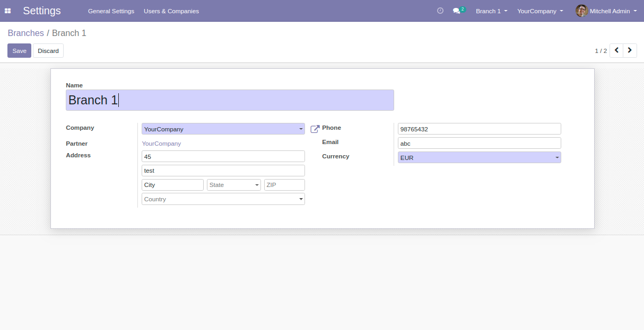644x330 pixels.
Task: Open the Users & Companies menu
Action: [x=171, y=11]
